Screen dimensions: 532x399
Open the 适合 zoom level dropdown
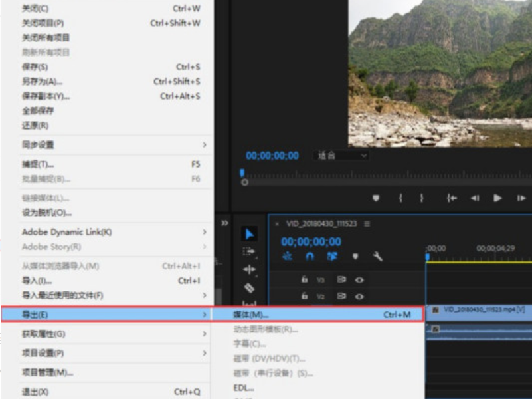[x=341, y=156]
